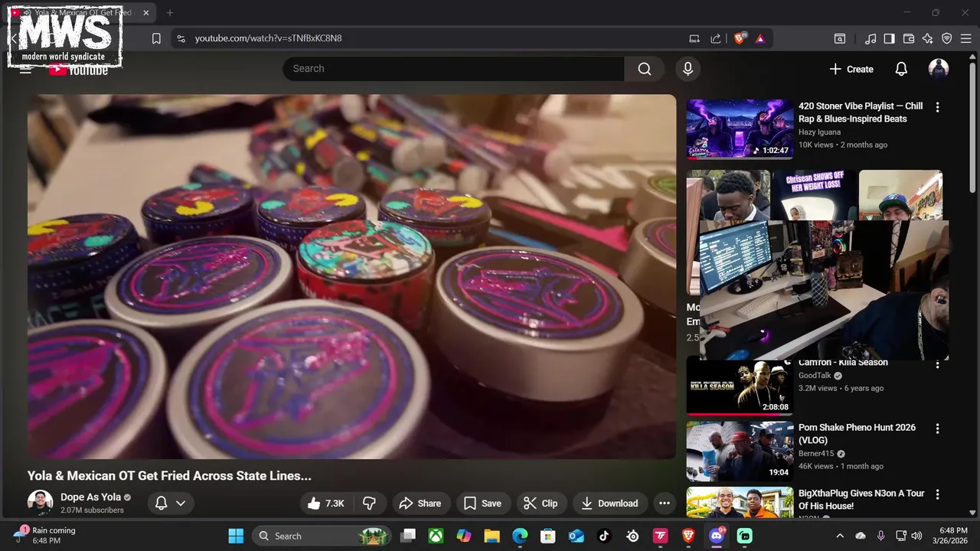Open a new browser tab
The height and width of the screenshot is (551, 980).
click(170, 13)
